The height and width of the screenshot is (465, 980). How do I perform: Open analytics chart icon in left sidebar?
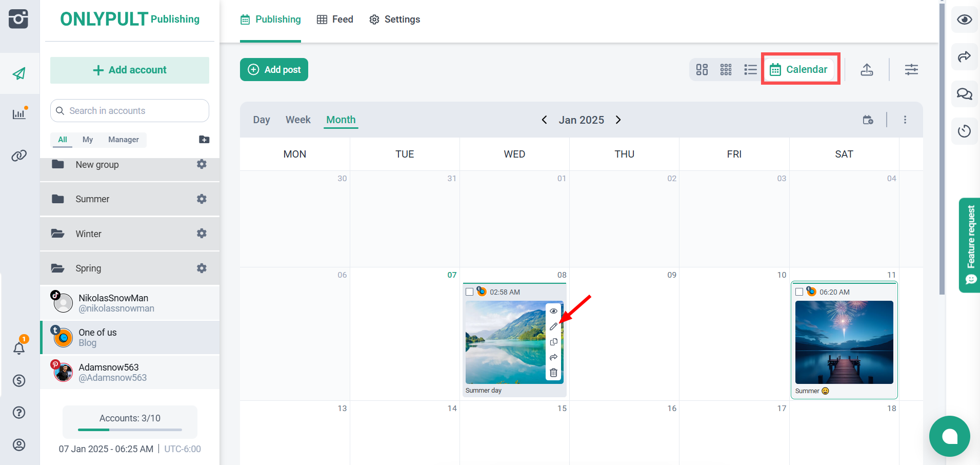tap(19, 114)
